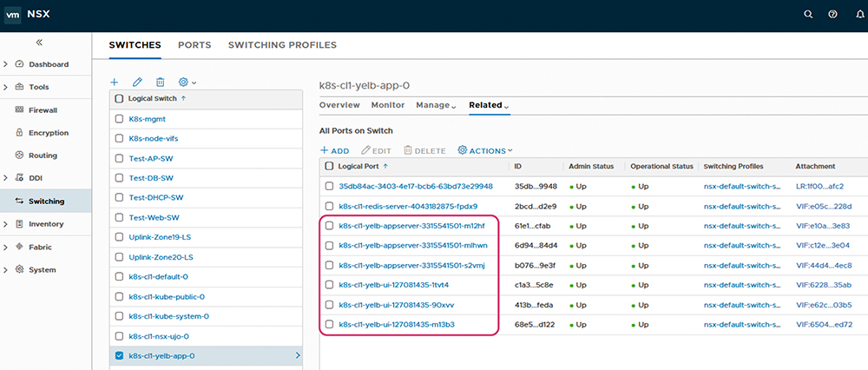Open attachment link LR:1f00...afc2
This screenshot has height=370, width=868.
820,186
